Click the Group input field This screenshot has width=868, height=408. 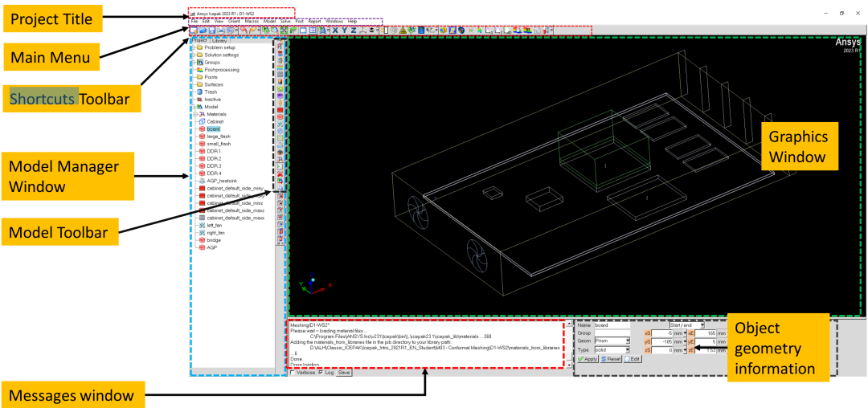612,333
